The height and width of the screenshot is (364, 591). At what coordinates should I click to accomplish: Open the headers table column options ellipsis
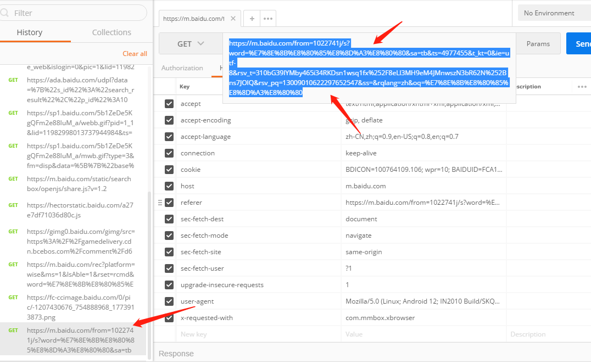(582, 87)
